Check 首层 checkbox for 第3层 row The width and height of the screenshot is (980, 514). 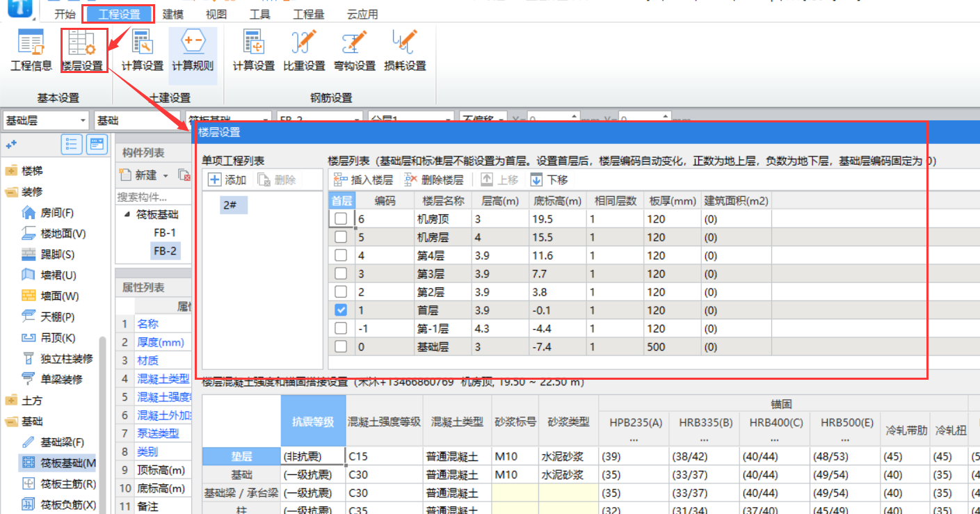click(x=341, y=273)
